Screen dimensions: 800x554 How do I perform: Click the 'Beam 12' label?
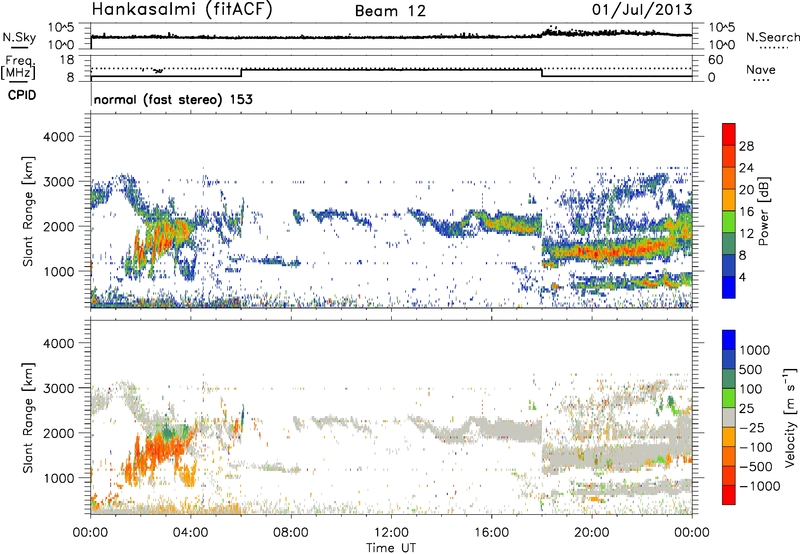[390, 11]
